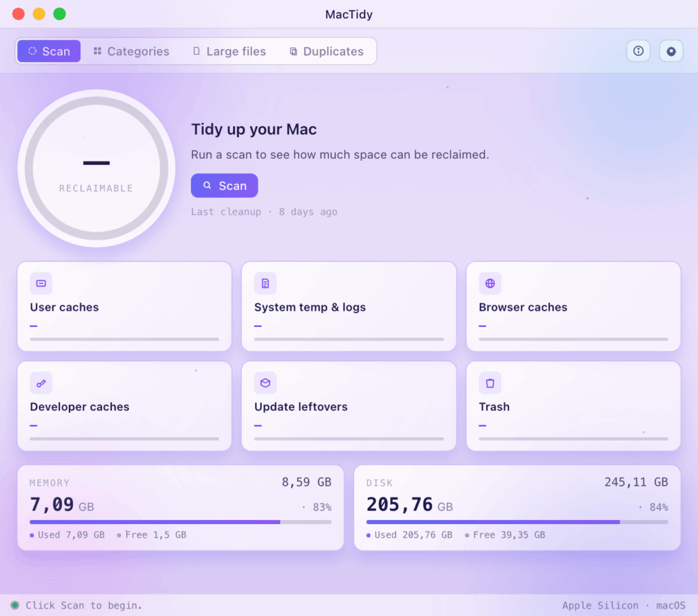The image size is (698, 616).
Task: Click the DISK label
Action: point(380,483)
